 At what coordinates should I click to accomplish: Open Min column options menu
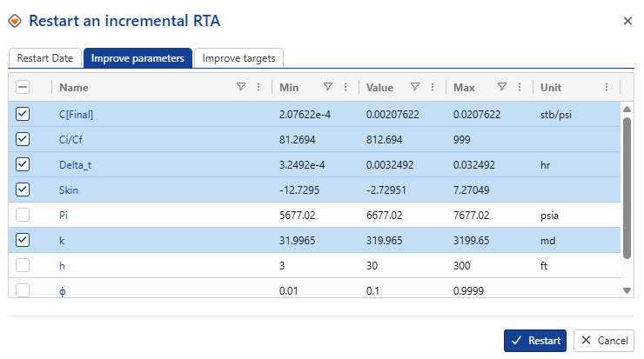345,87
